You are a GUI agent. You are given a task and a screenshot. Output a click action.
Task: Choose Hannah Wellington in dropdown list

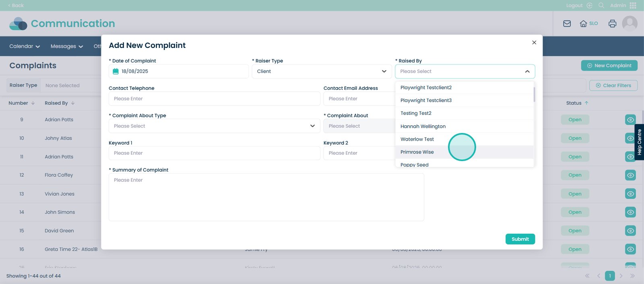[x=423, y=126]
